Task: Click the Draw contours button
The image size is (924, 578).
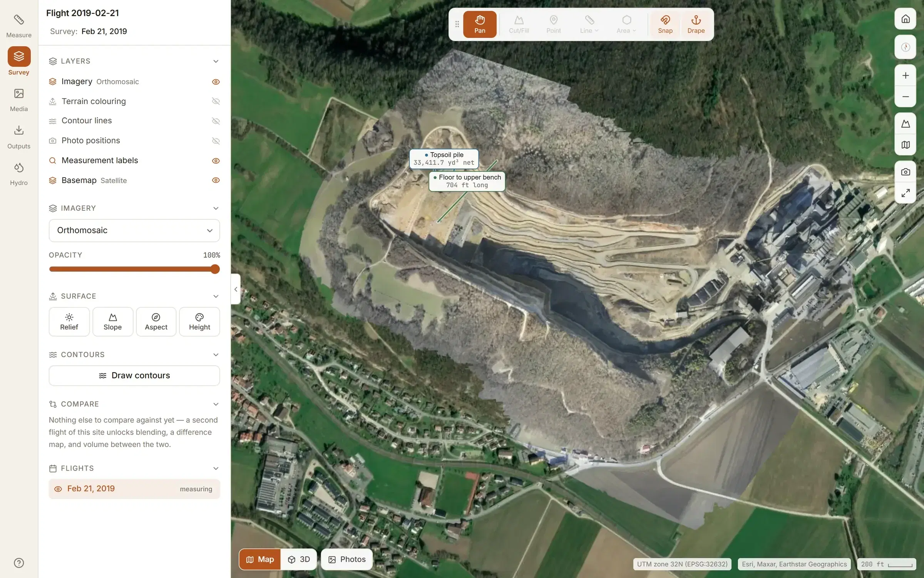Action: coord(134,376)
